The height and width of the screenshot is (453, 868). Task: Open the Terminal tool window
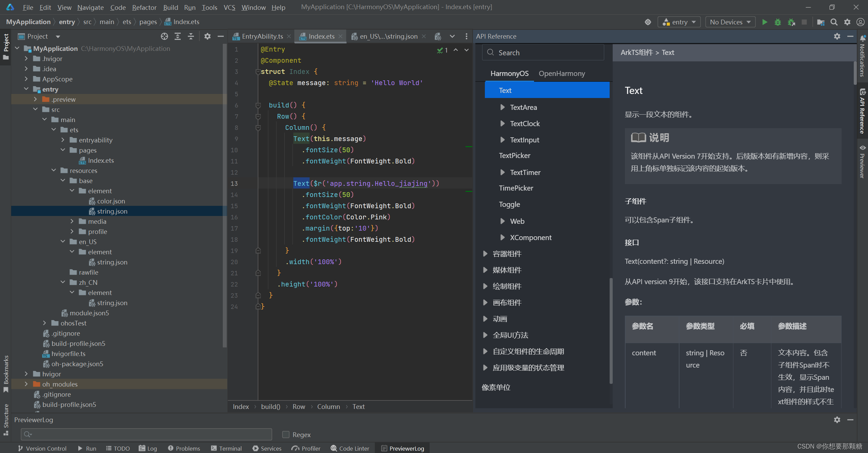coord(226,448)
